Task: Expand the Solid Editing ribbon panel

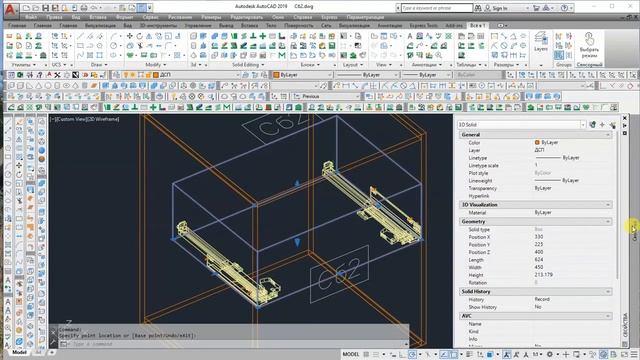Action: [248, 64]
